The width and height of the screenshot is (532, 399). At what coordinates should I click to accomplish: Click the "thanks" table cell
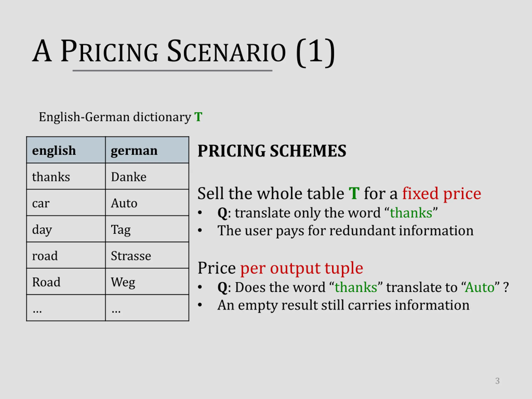coord(66,176)
